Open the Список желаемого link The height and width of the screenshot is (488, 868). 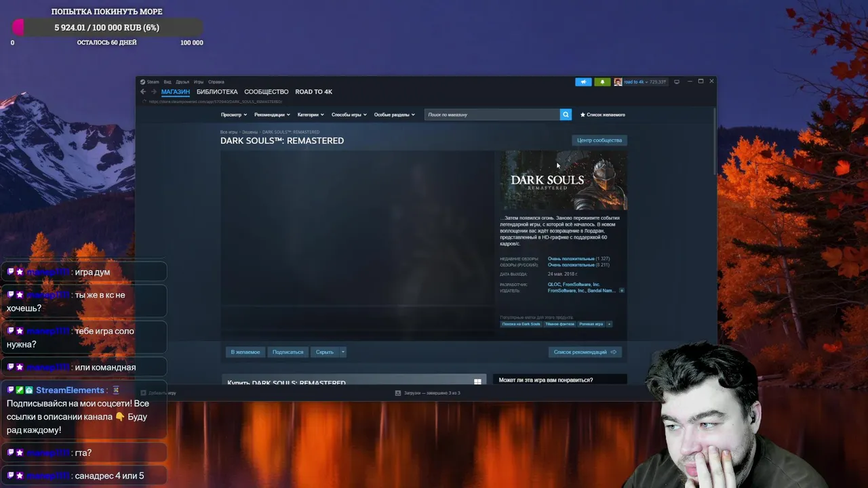pyautogui.click(x=606, y=115)
